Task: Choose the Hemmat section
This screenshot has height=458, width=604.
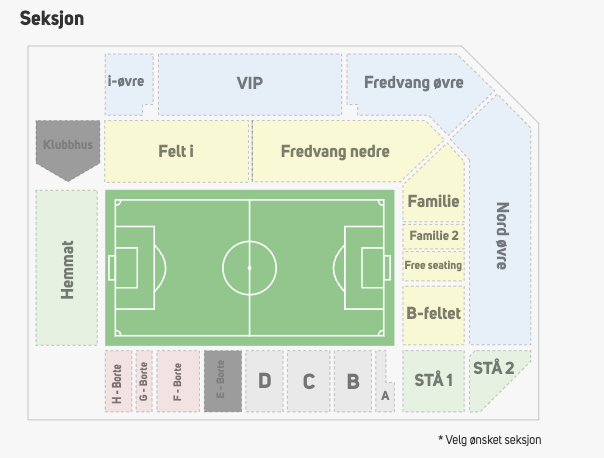Action: click(68, 267)
